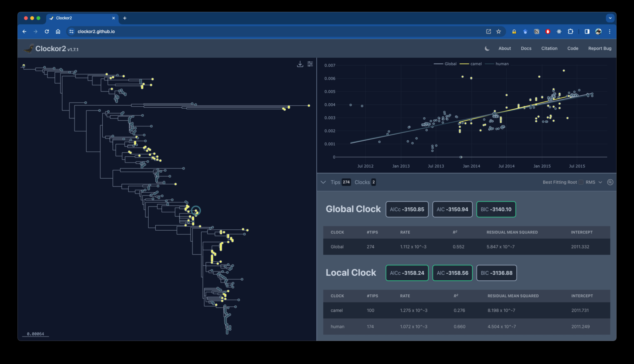The width and height of the screenshot is (634, 364).
Task: Go to the Citation page
Action: (549, 48)
